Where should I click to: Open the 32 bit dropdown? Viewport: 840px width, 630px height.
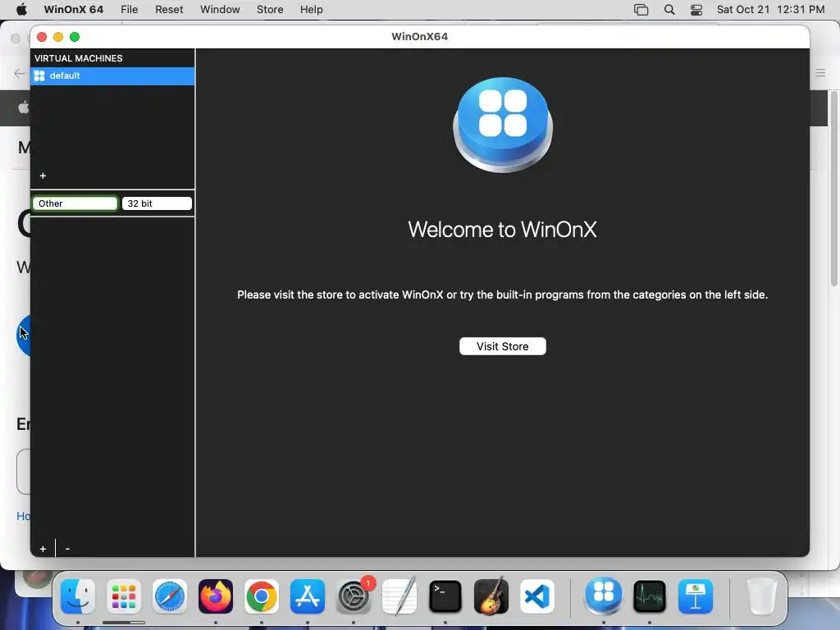(157, 203)
